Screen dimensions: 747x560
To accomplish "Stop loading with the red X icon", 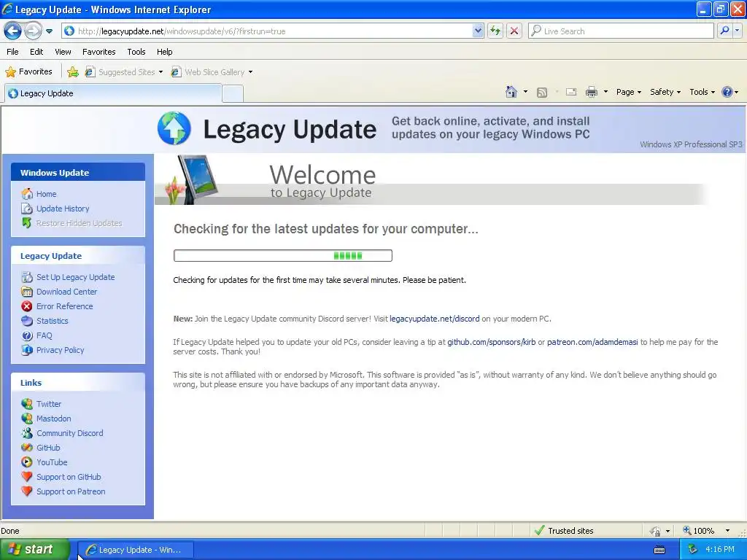I will click(514, 31).
